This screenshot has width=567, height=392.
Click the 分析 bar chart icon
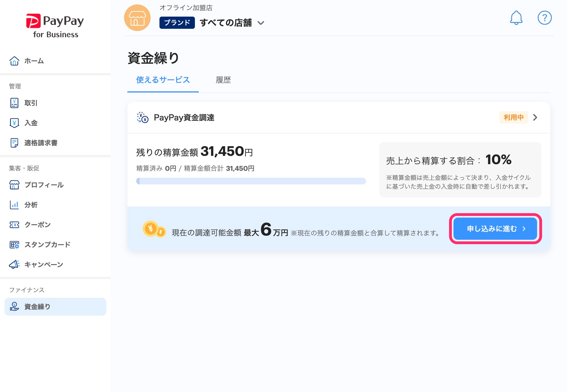[x=14, y=205]
